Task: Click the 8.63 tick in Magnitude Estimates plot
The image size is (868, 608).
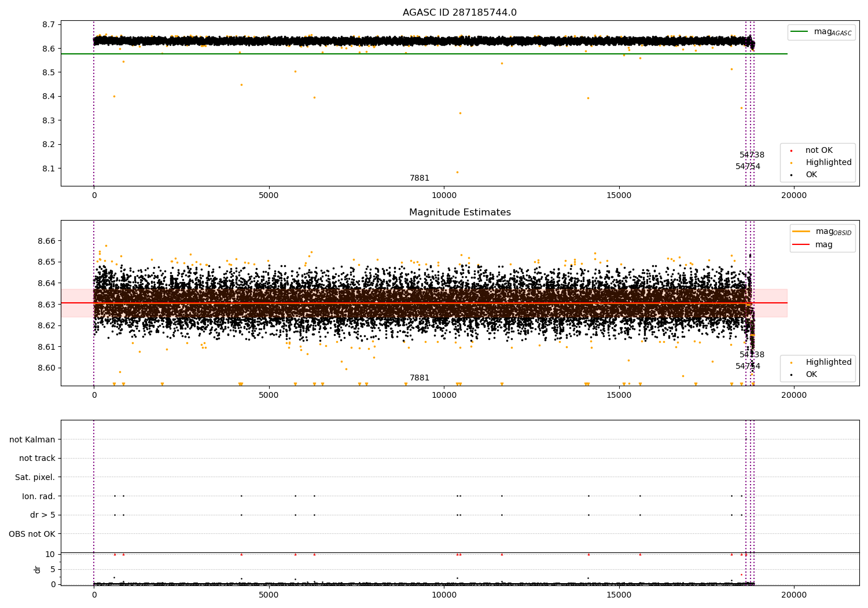Action: (47, 305)
